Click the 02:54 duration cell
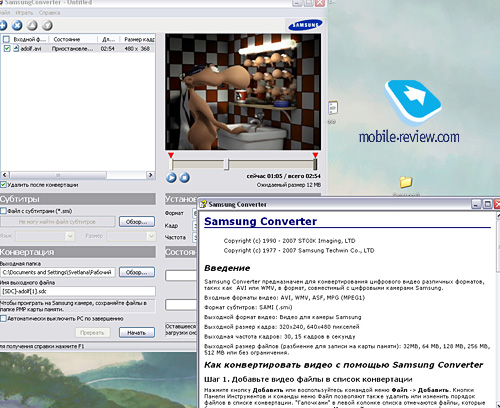Image resolution: width=500 pixels, height=408 pixels. 108,49
